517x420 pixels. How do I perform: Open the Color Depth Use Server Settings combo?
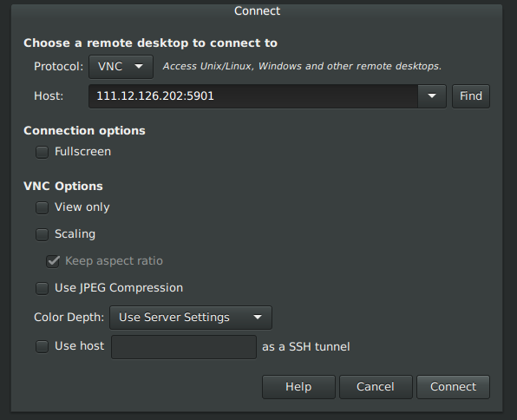pos(191,318)
